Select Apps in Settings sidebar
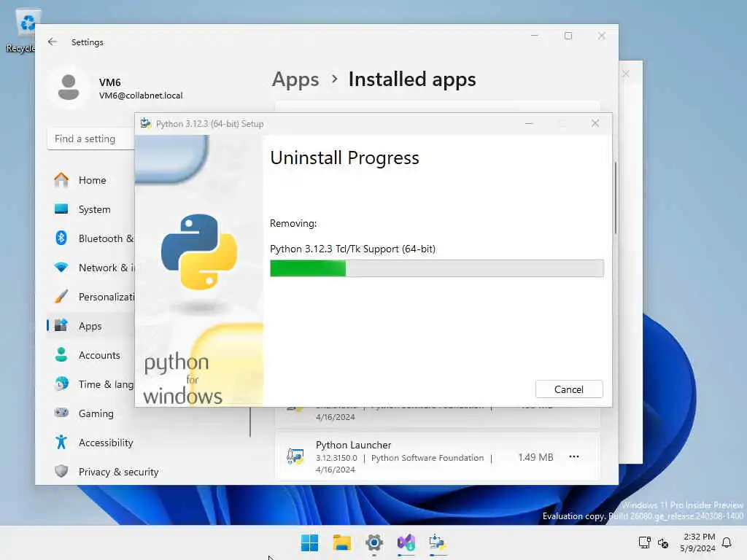 coord(90,326)
